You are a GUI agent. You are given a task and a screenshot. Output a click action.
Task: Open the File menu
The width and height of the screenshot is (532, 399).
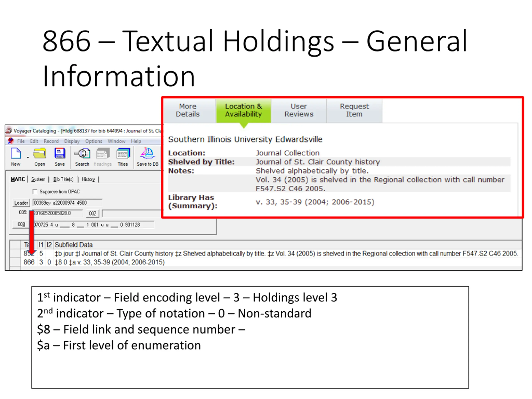(21, 141)
